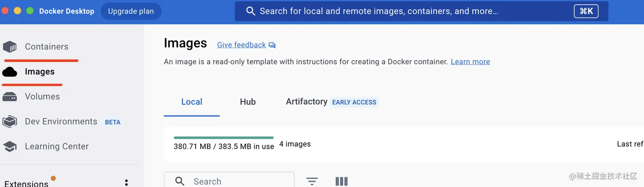Open the column layout icon
Screen dimensions: 644x187
pyautogui.click(x=342, y=181)
